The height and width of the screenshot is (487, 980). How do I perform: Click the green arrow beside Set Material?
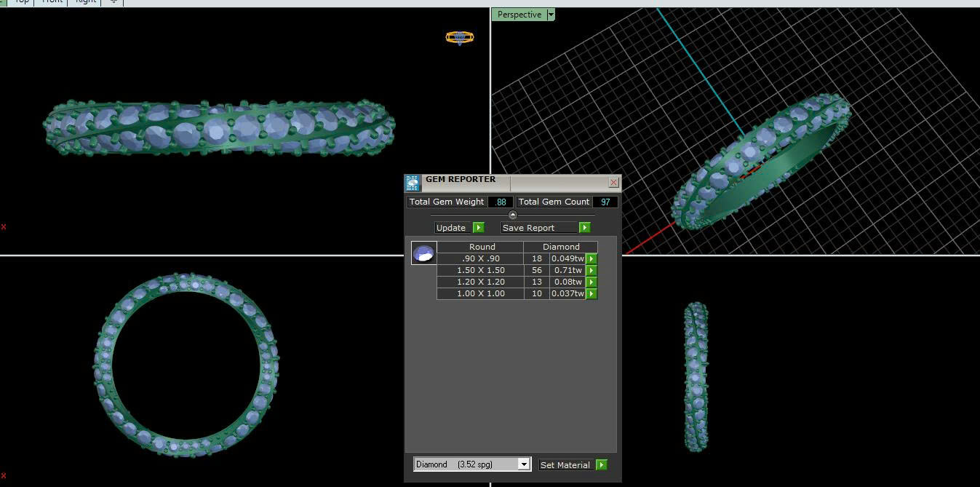tap(601, 464)
